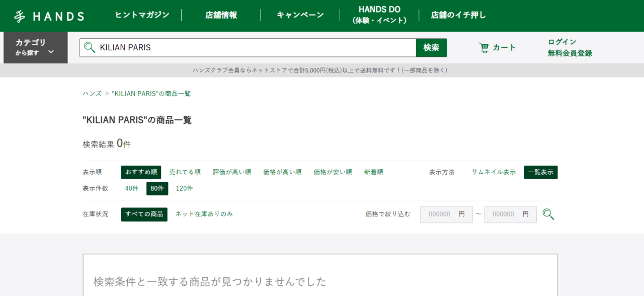Switch to サムネイル表示 view

pyautogui.click(x=494, y=172)
